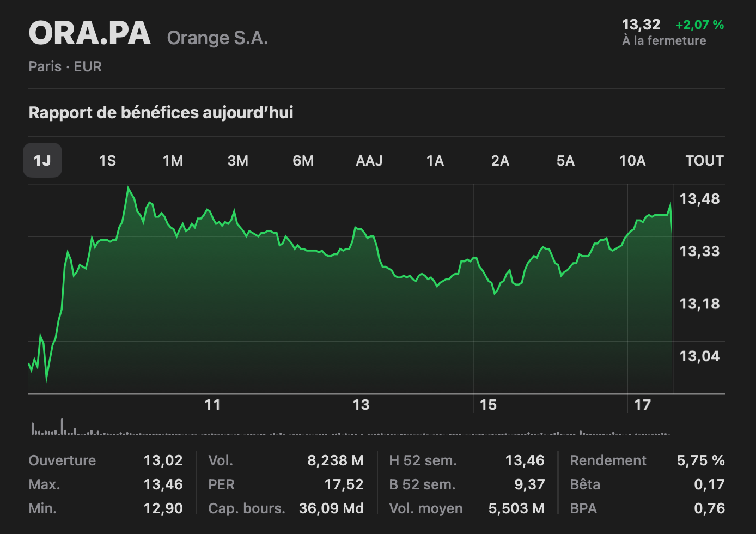Select the 1A range tab
The width and height of the screenshot is (756, 534).
click(x=435, y=161)
